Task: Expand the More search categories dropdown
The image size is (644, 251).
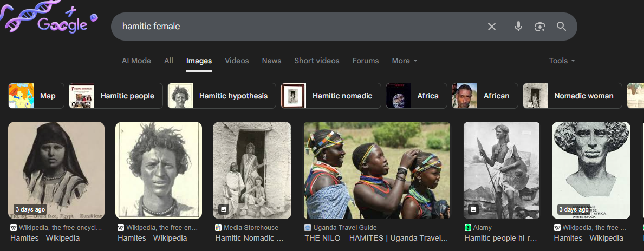Action: click(405, 61)
